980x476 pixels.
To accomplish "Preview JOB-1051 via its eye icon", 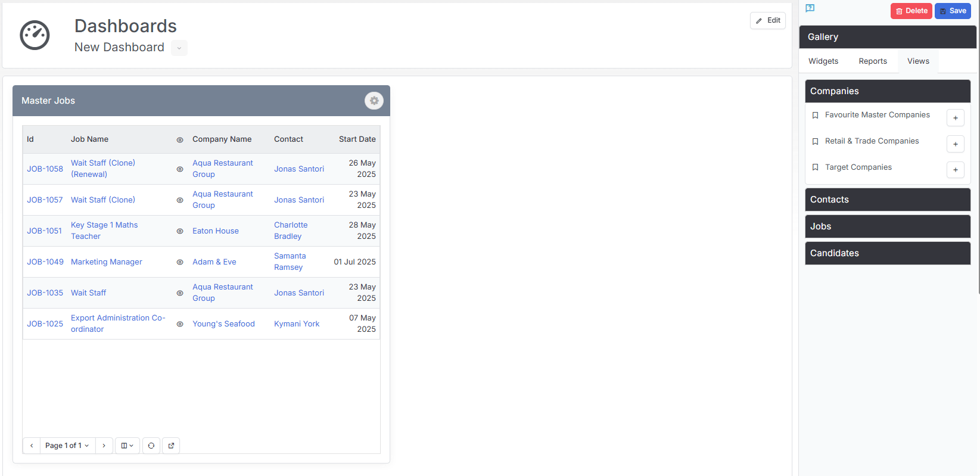I will [x=180, y=231].
